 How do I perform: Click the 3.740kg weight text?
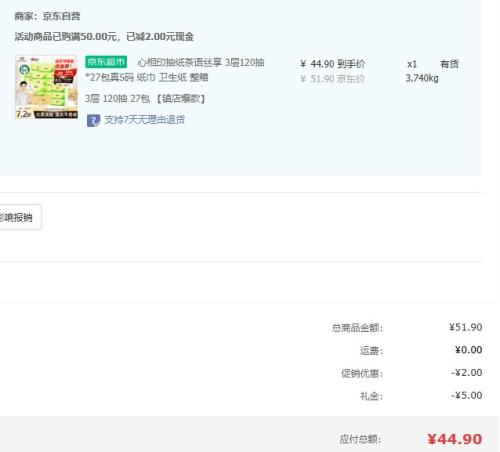(422, 78)
